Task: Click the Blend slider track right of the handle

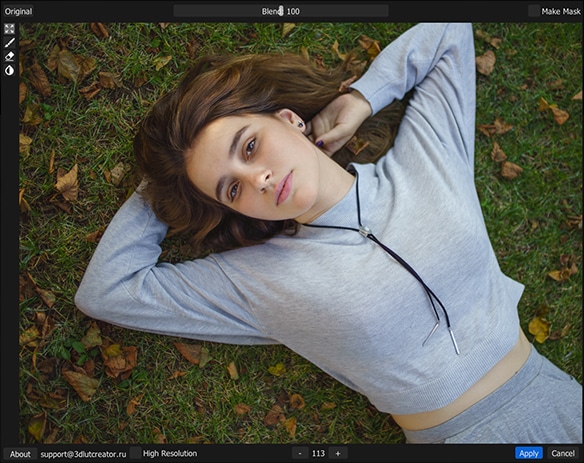Action: (336, 11)
